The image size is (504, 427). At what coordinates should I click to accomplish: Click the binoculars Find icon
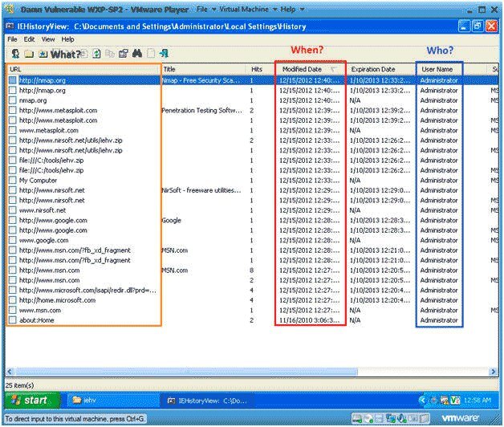coord(137,53)
